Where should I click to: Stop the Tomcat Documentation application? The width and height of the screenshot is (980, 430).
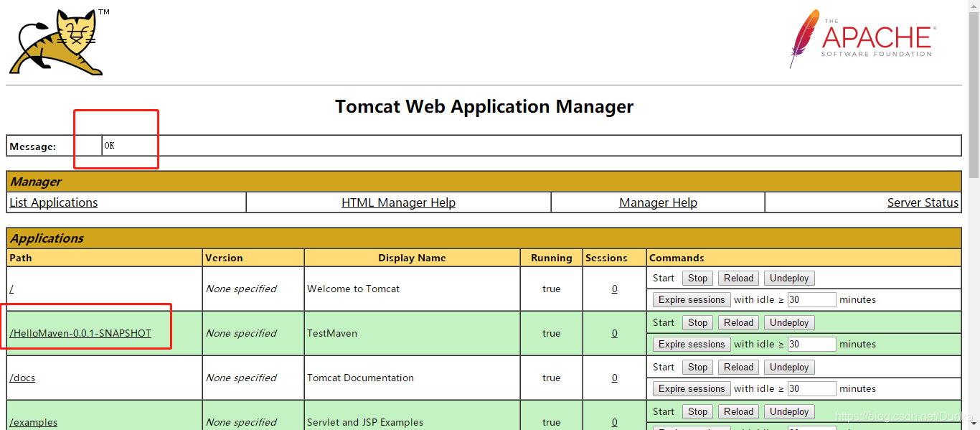697,367
